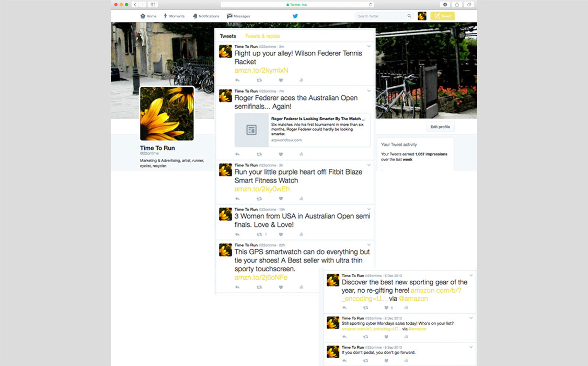The height and width of the screenshot is (366, 588).
Task: Expand options for Wilson Federer Racket tweet
Action: click(x=369, y=47)
